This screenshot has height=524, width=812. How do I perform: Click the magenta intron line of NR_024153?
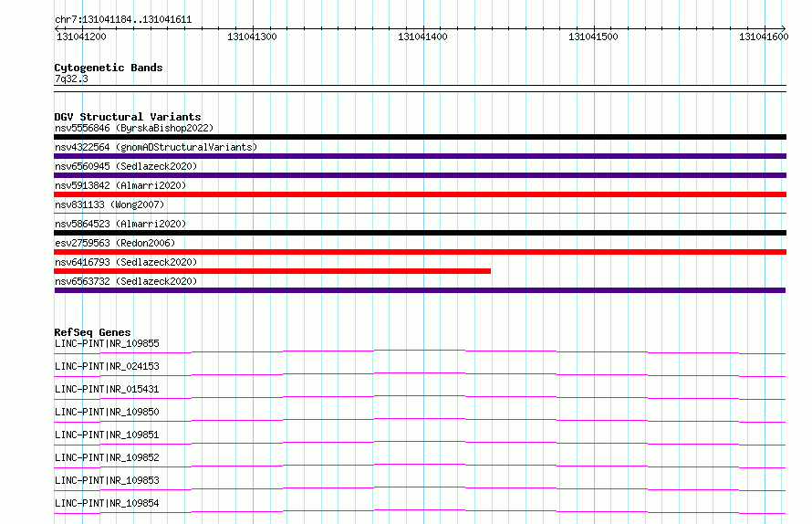(x=420, y=373)
